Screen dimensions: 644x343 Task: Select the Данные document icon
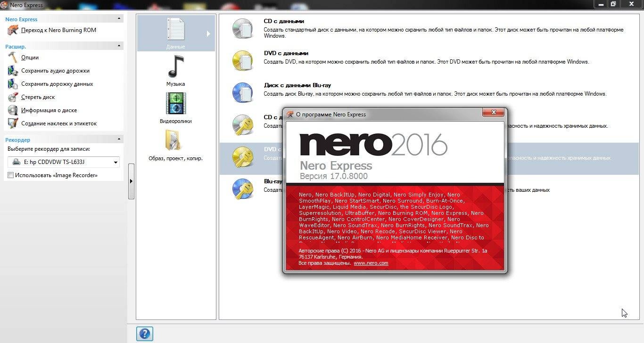[x=175, y=29]
